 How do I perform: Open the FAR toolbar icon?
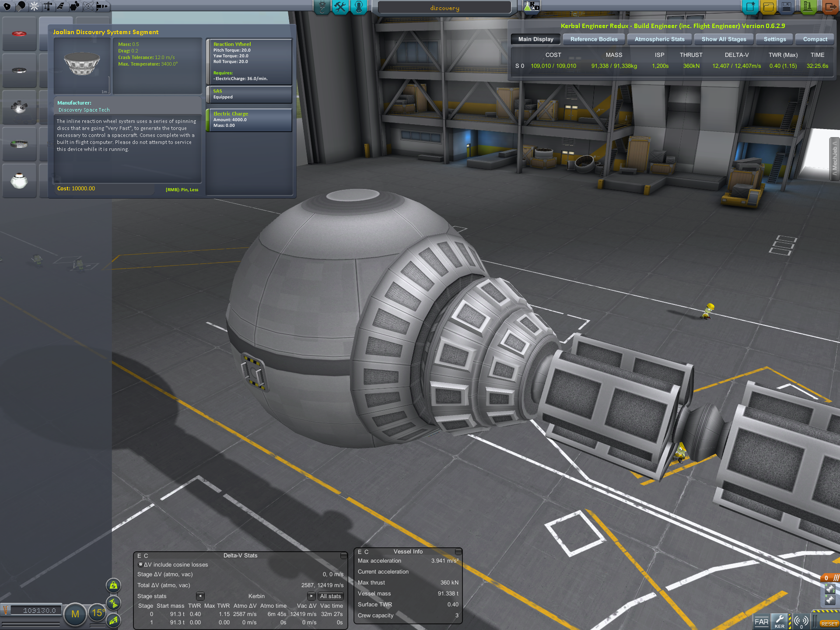761,621
